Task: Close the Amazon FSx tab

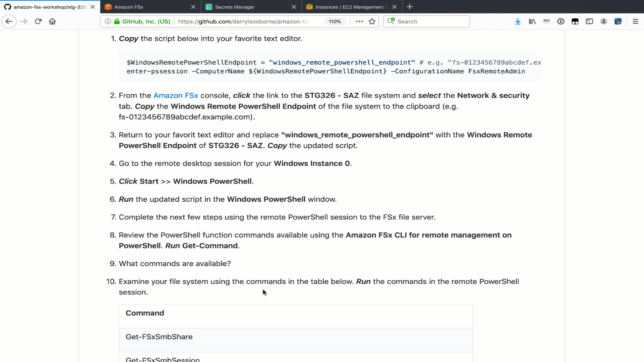Action: [x=193, y=7]
